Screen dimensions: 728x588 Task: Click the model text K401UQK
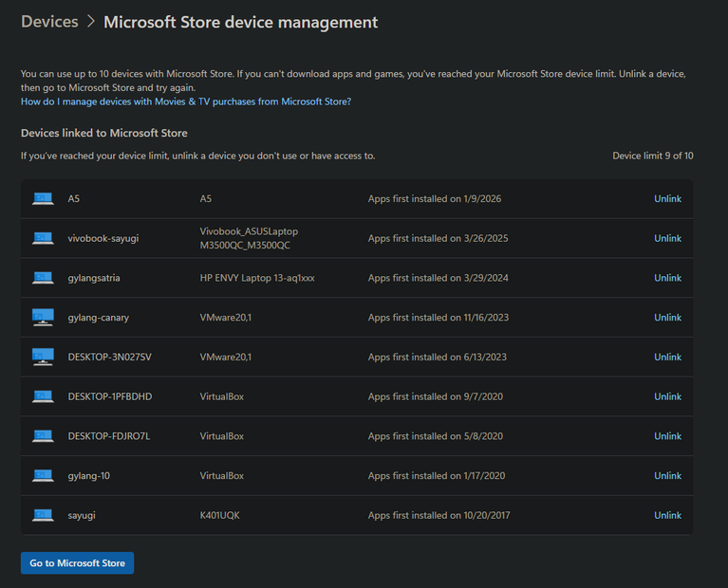pyautogui.click(x=219, y=515)
